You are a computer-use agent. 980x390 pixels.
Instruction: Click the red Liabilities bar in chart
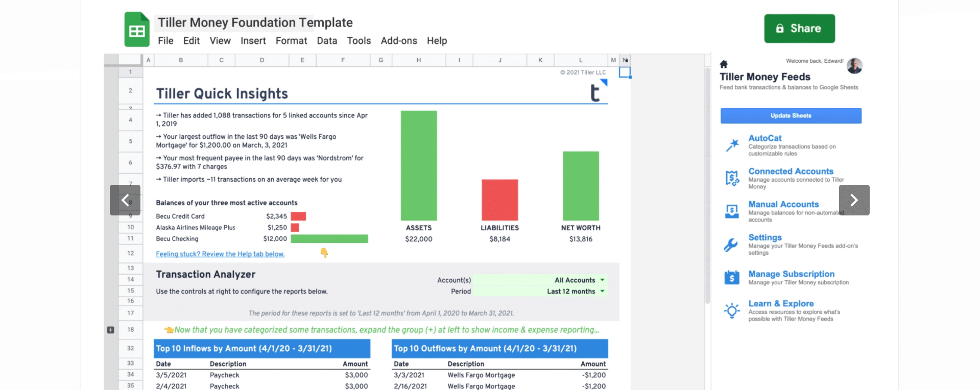tap(499, 200)
